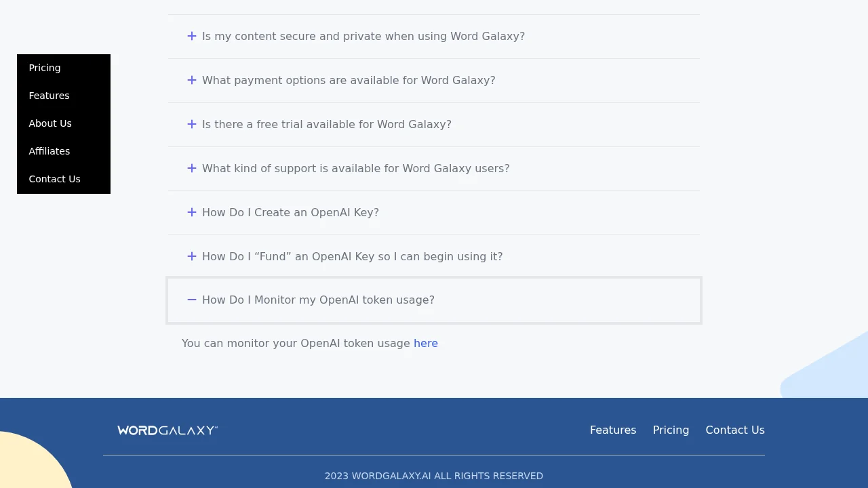Click Contact Us in the footer

[x=735, y=430]
